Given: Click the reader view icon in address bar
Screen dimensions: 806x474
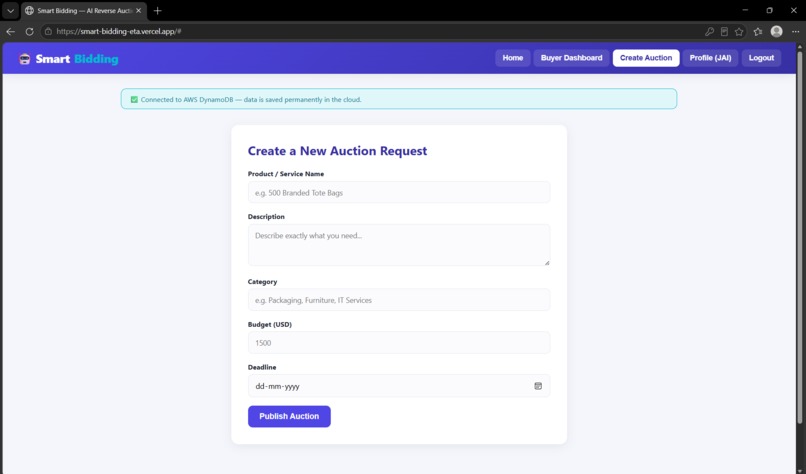Looking at the screenshot, I should [x=724, y=31].
